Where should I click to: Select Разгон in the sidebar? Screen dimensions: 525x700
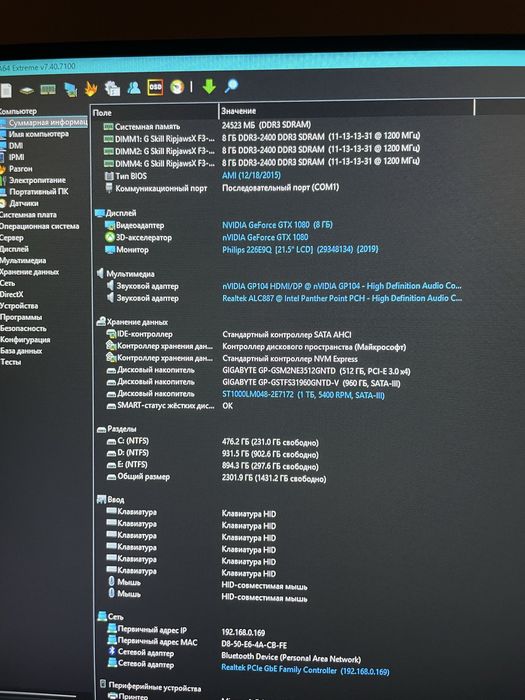tap(21, 169)
